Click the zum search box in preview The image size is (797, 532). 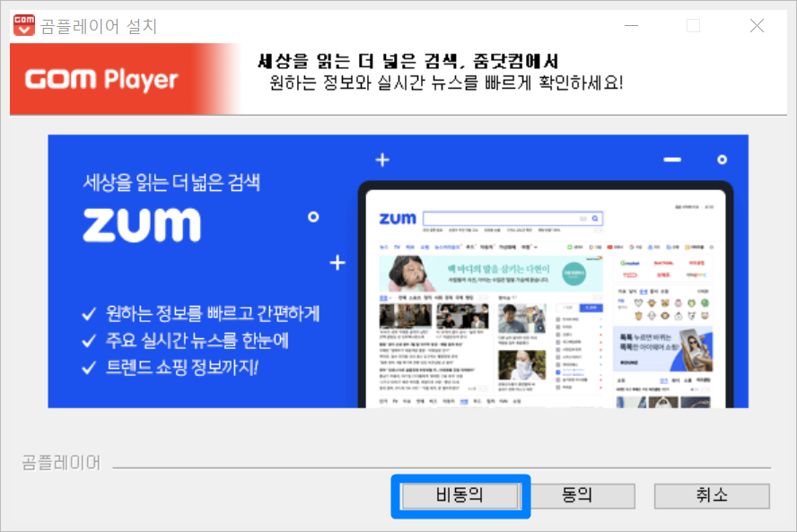(x=512, y=219)
